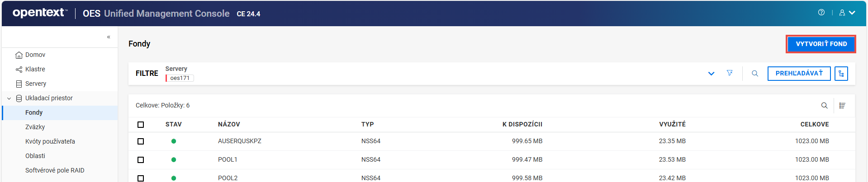Check the AUSERQUSKPZ pool row checkbox
The image size is (868, 182).
141,141
